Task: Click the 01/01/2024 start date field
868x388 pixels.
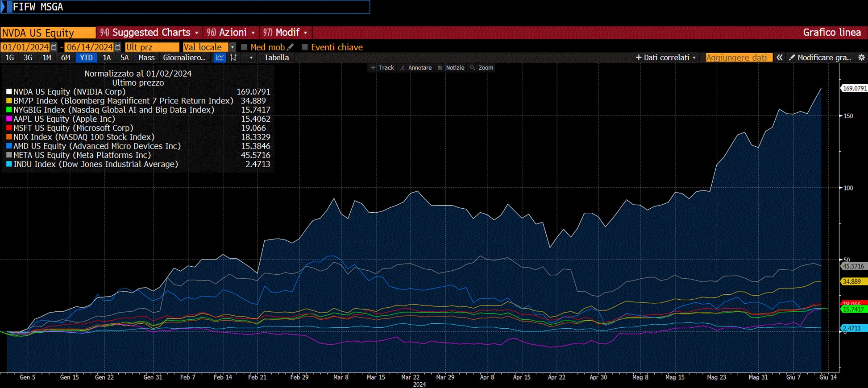Action: [x=26, y=47]
